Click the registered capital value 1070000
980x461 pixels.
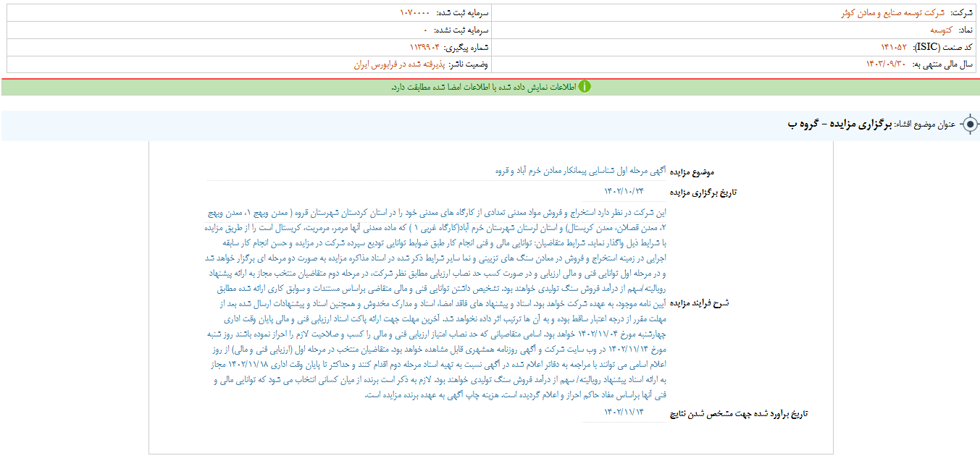tap(414, 13)
